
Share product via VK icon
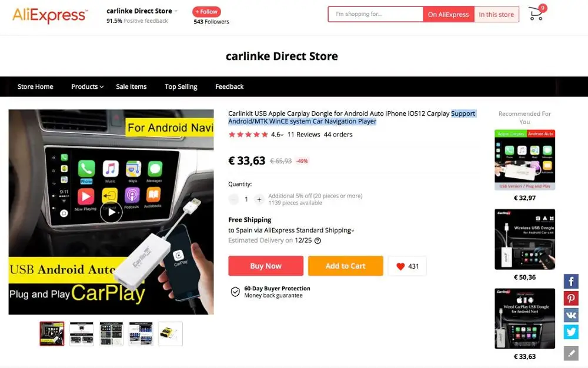[x=571, y=315]
